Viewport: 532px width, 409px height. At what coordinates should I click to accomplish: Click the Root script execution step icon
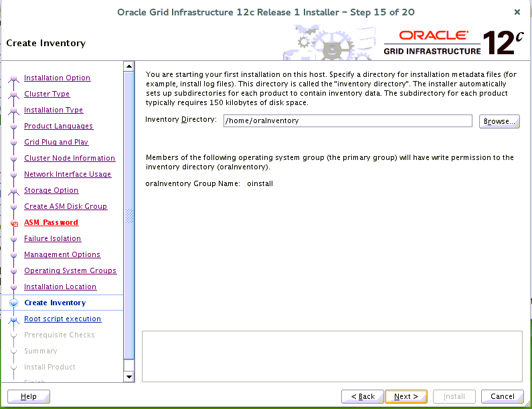point(14,319)
